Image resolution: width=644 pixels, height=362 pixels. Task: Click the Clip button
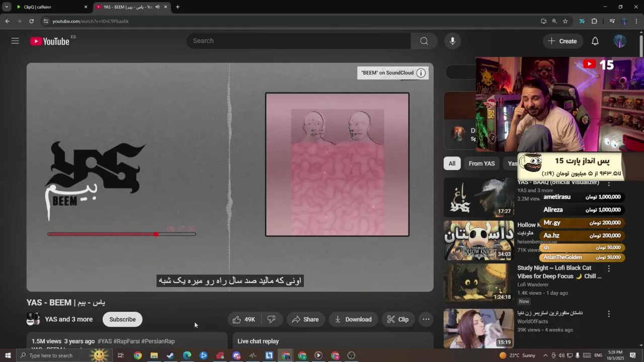(397, 319)
